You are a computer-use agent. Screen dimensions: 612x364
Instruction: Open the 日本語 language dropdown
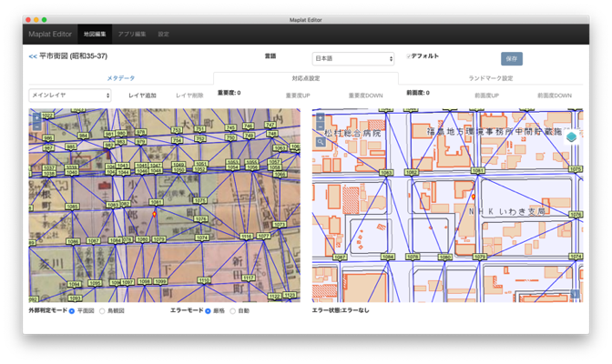point(352,58)
